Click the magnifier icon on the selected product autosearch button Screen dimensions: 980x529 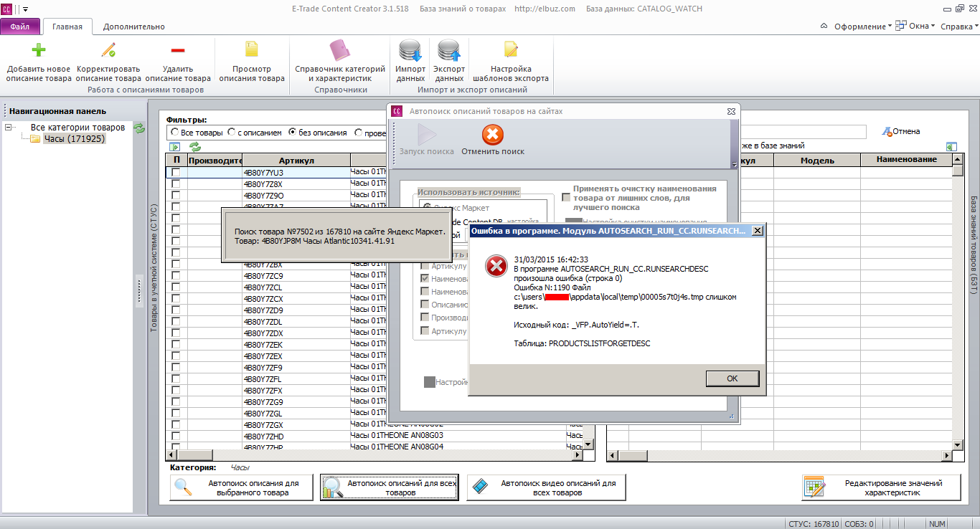coord(183,487)
